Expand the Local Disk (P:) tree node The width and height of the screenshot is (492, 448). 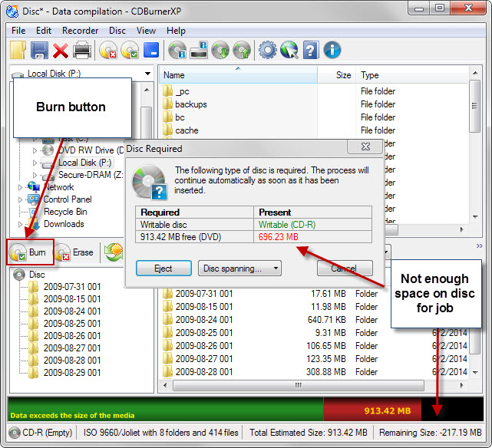click(x=35, y=163)
